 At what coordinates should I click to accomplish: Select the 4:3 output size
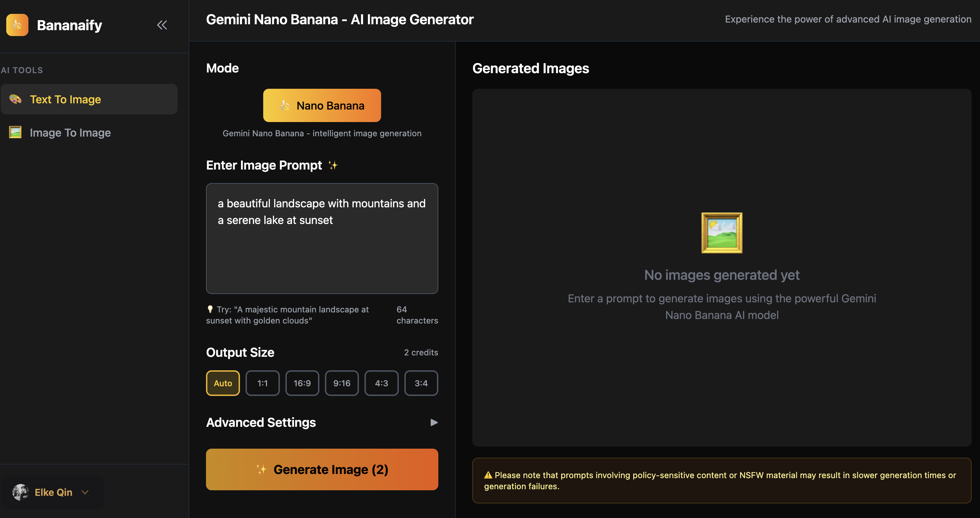click(x=381, y=383)
